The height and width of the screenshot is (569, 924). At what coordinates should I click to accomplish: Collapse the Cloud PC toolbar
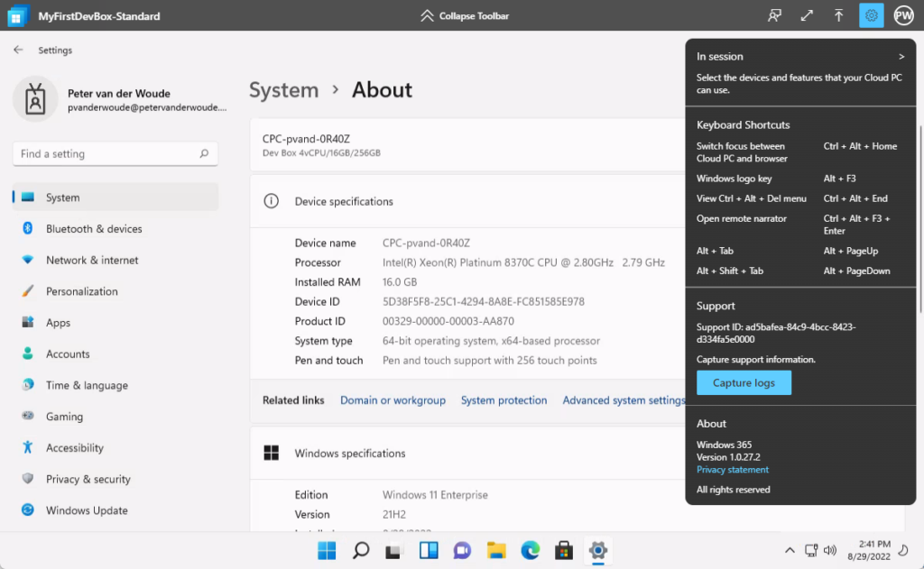[x=465, y=15]
